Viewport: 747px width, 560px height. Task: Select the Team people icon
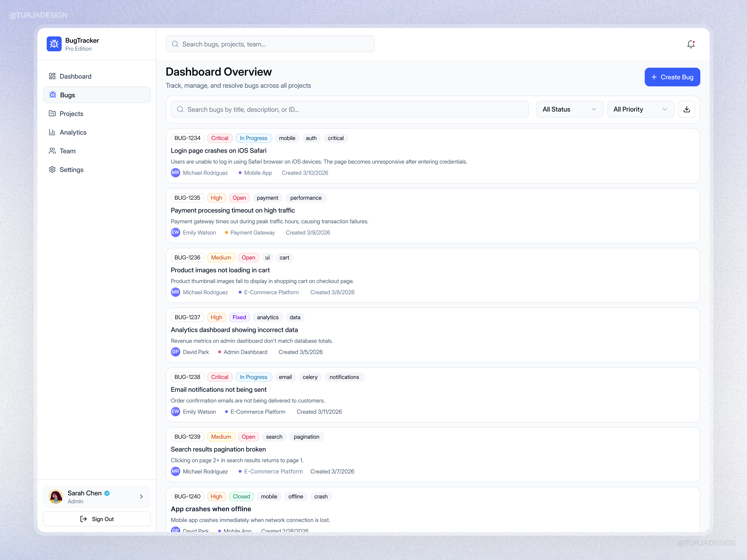click(52, 151)
